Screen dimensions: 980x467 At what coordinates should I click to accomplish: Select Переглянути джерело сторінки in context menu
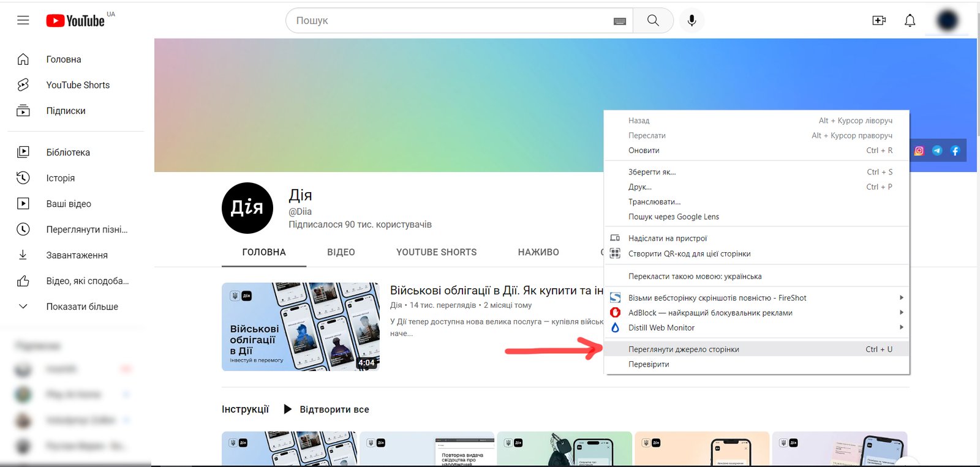(x=684, y=349)
